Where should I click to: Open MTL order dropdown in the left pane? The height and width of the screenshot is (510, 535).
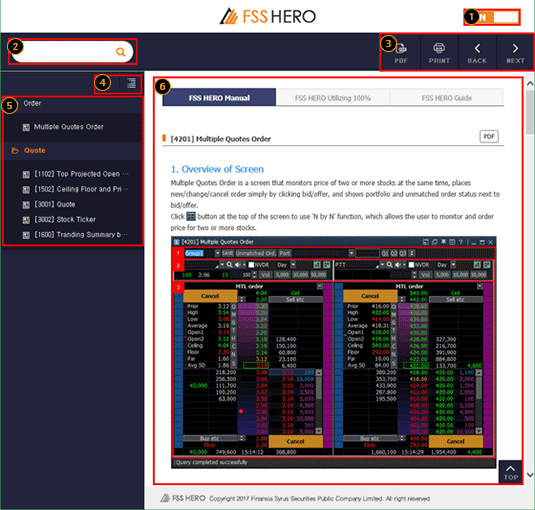pyautogui.click(x=319, y=286)
